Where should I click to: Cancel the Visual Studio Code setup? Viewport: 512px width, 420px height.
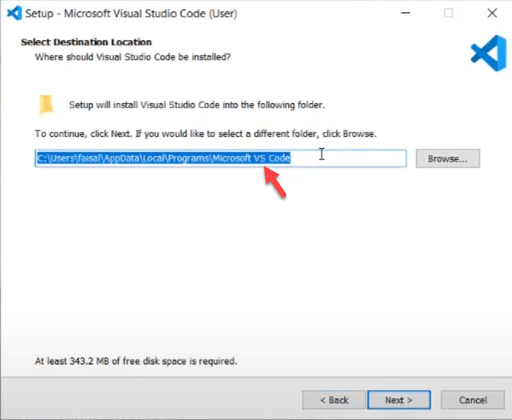click(473, 400)
